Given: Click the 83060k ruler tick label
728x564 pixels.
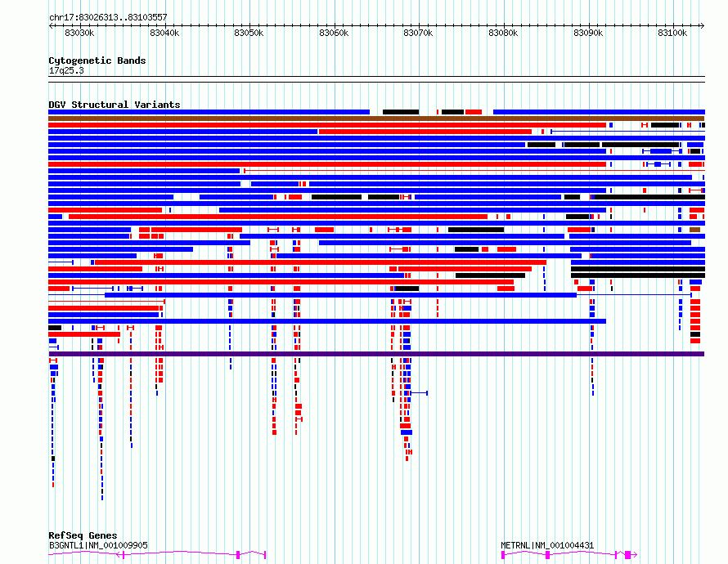Looking at the screenshot, I should click(x=334, y=33).
